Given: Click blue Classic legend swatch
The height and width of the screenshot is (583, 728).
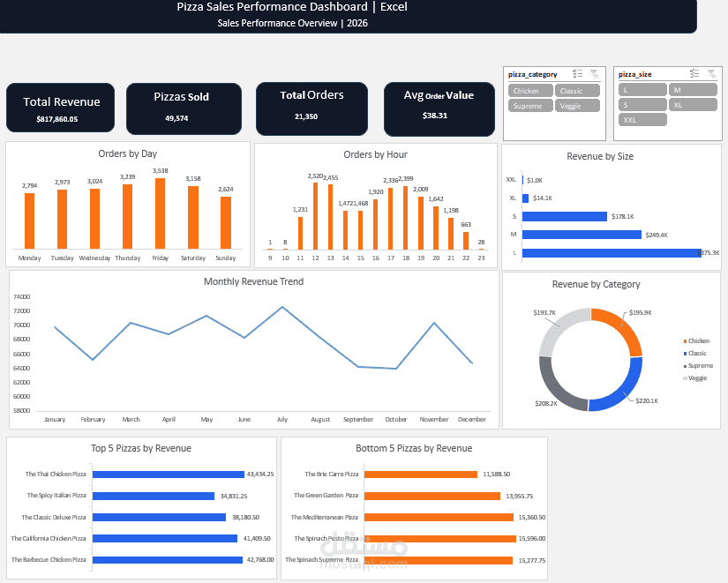Looking at the screenshot, I should (685, 354).
